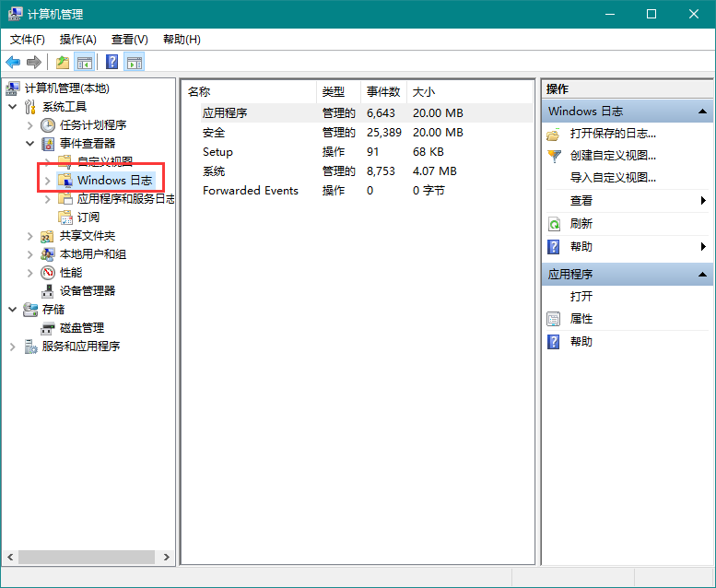Toggle the Show/Hide Action Pane icon

135,62
